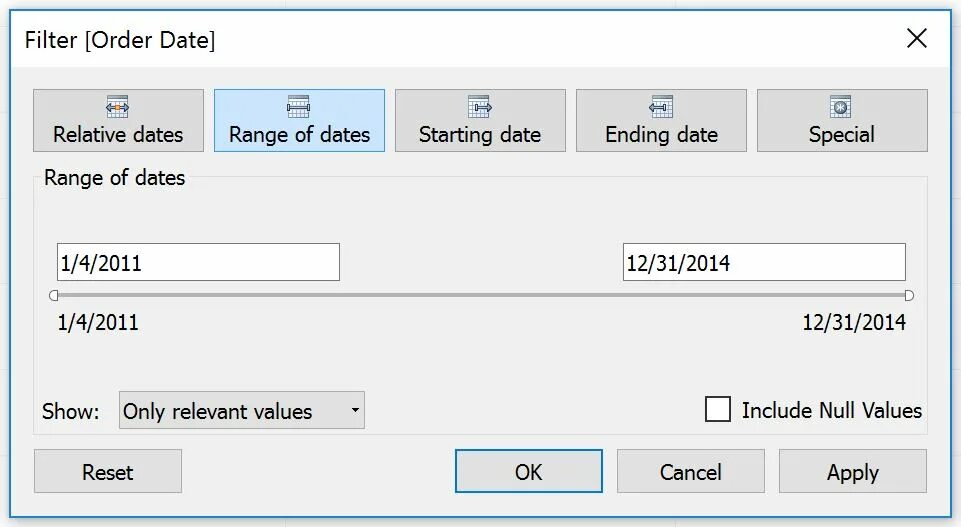Click the Starting date calendar icon
The height and width of the screenshot is (527, 961).
[480, 107]
